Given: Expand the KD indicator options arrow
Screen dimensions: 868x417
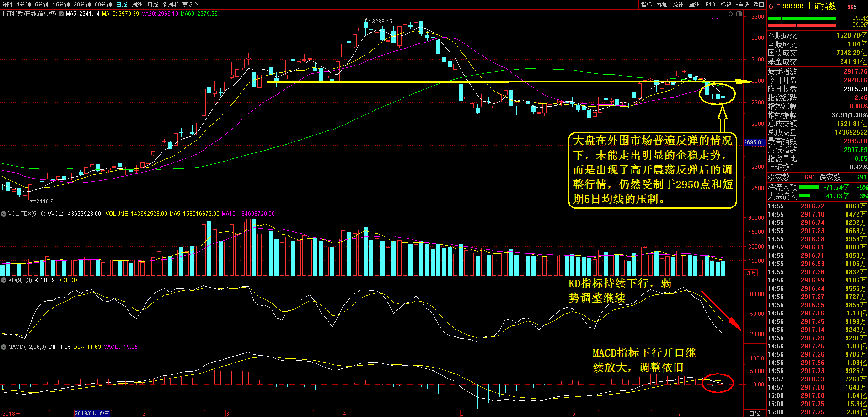Looking at the screenshot, I should click(4, 280).
